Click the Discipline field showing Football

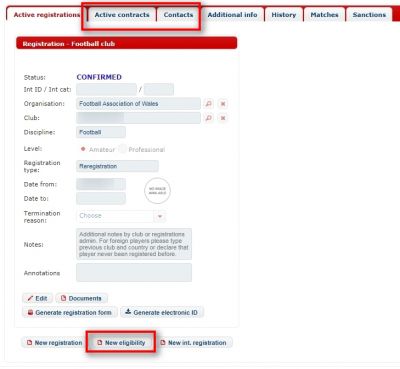(x=101, y=132)
